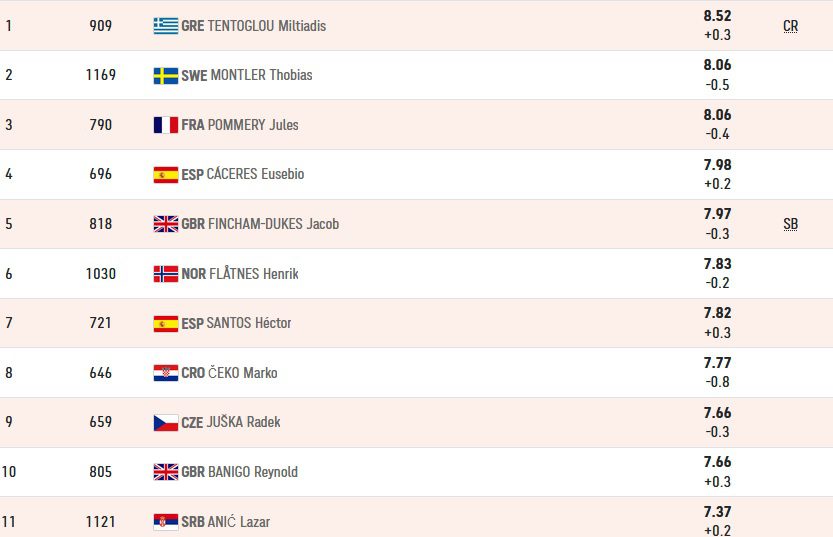Click the France flag icon
The height and width of the screenshot is (537, 833).
coord(166,125)
